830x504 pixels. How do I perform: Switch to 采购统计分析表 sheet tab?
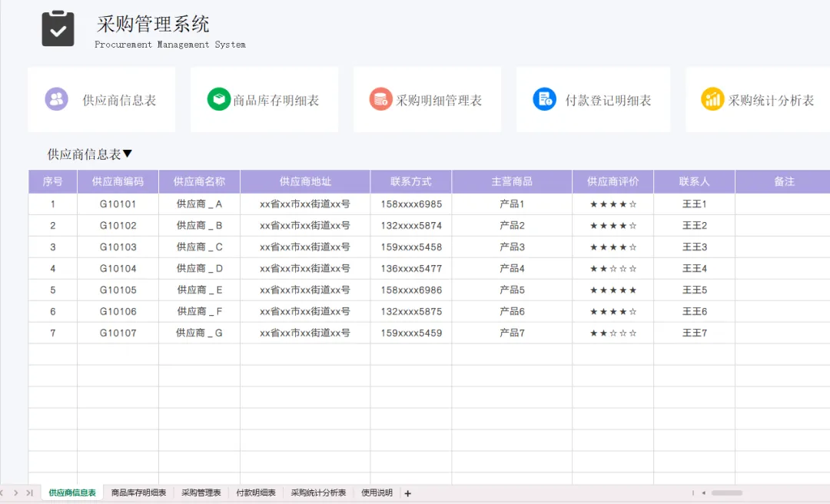(319, 493)
